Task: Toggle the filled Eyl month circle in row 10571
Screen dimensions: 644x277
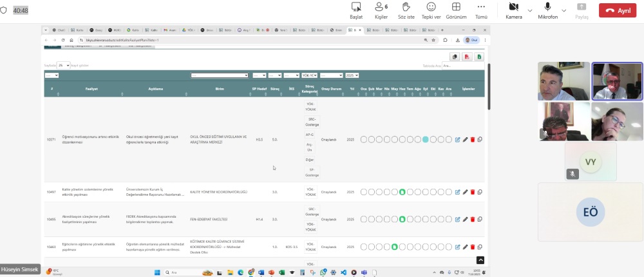Action: [426, 139]
